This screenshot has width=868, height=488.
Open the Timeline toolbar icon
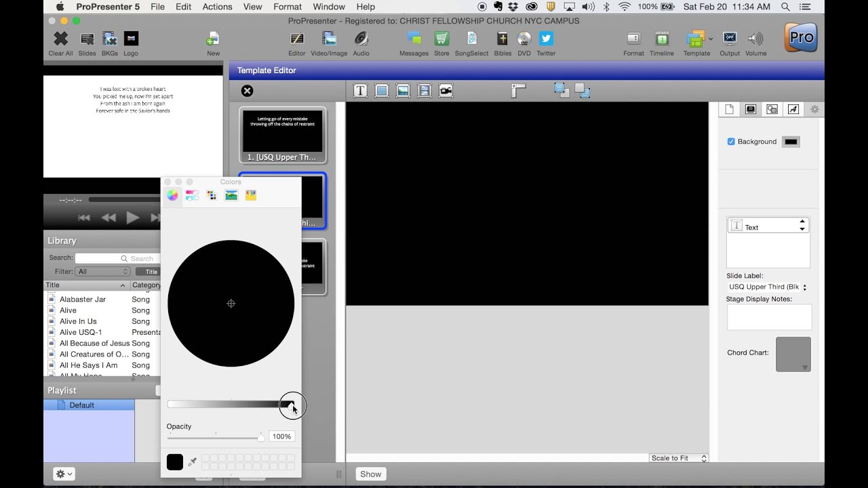click(662, 39)
